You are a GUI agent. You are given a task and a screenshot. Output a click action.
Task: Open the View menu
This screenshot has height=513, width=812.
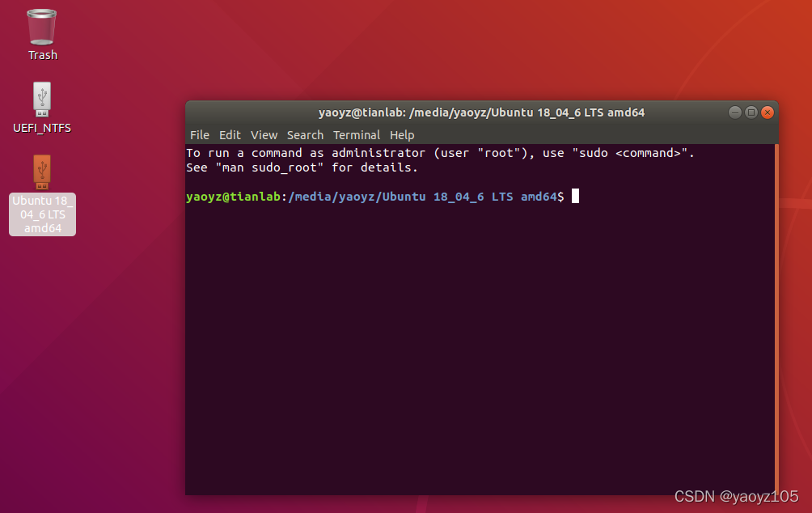tap(264, 135)
